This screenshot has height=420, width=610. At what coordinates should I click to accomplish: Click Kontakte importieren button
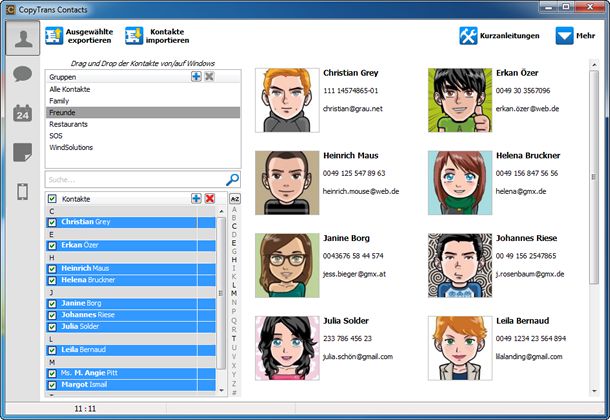(x=157, y=36)
